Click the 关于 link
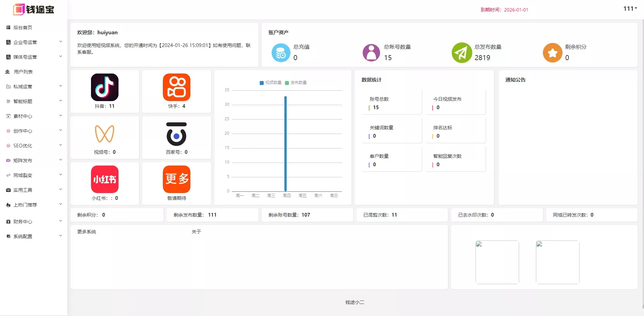This screenshot has width=644, height=316. (x=196, y=232)
